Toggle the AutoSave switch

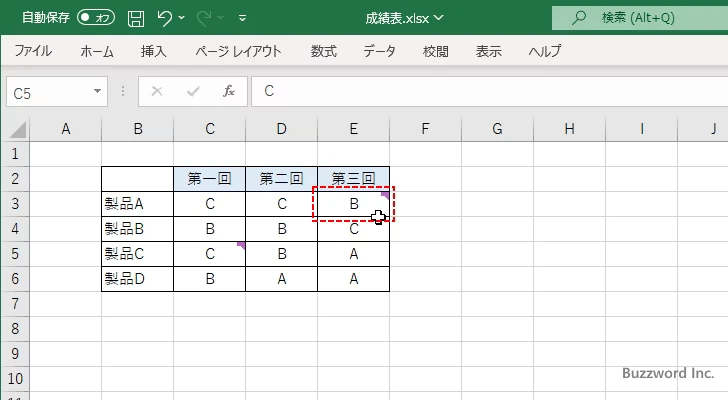click(x=95, y=18)
